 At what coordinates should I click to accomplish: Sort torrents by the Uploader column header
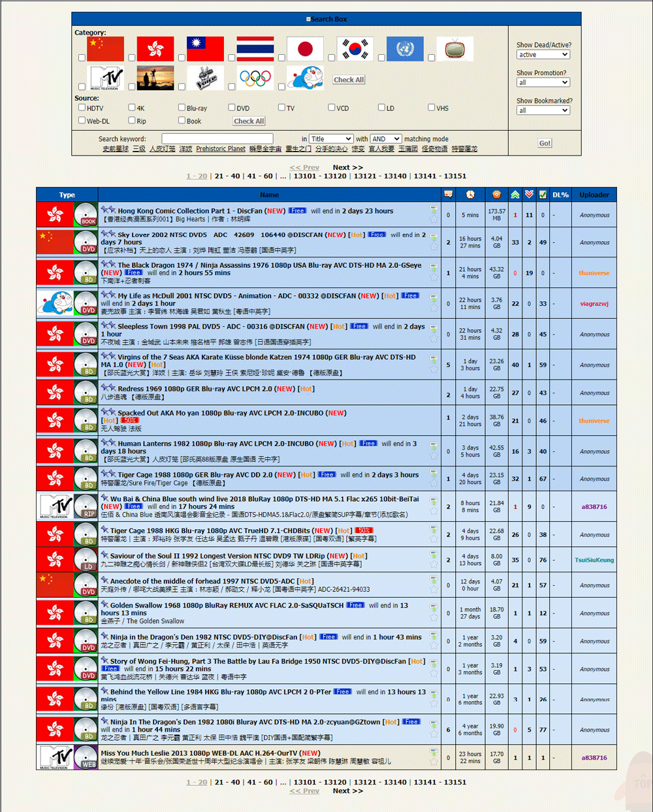point(594,195)
